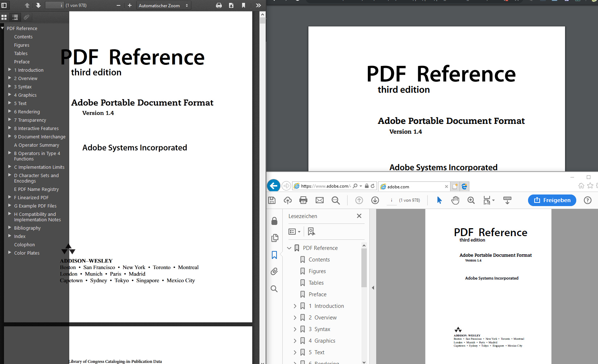
Task: Print the document from the left viewer toolbar
Action: click(x=219, y=5)
